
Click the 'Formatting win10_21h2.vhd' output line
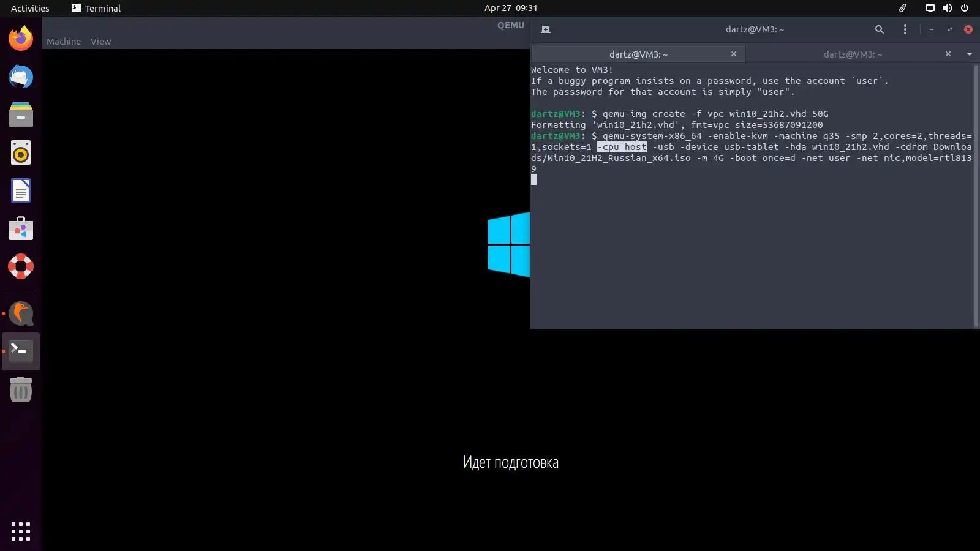tap(677, 125)
